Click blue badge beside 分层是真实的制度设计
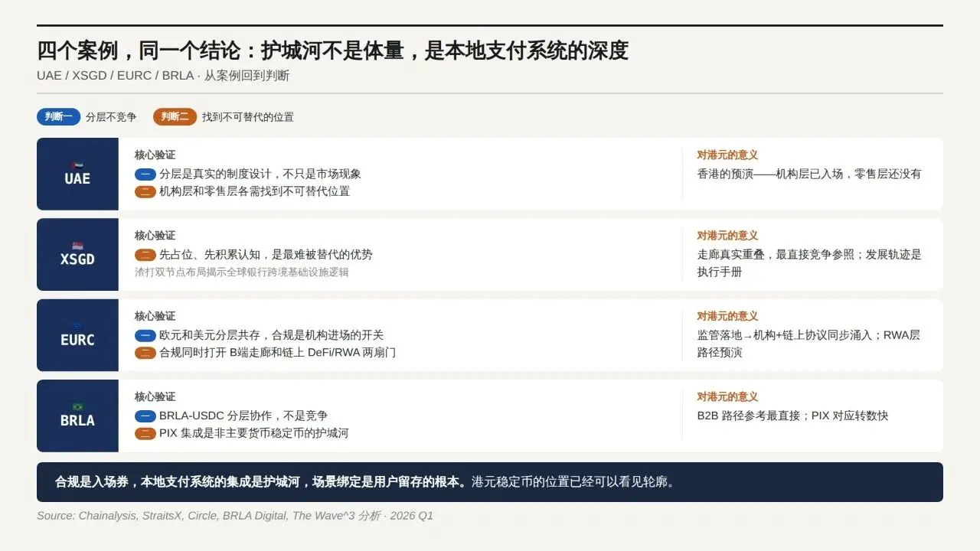 [145, 174]
